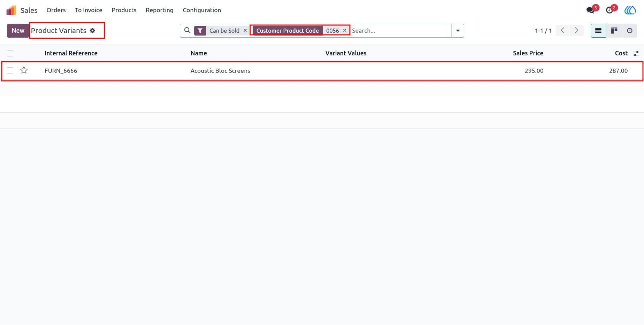Open the FURN_6666 reference cell
The width and height of the screenshot is (644, 325).
click(x=61, y=71)
